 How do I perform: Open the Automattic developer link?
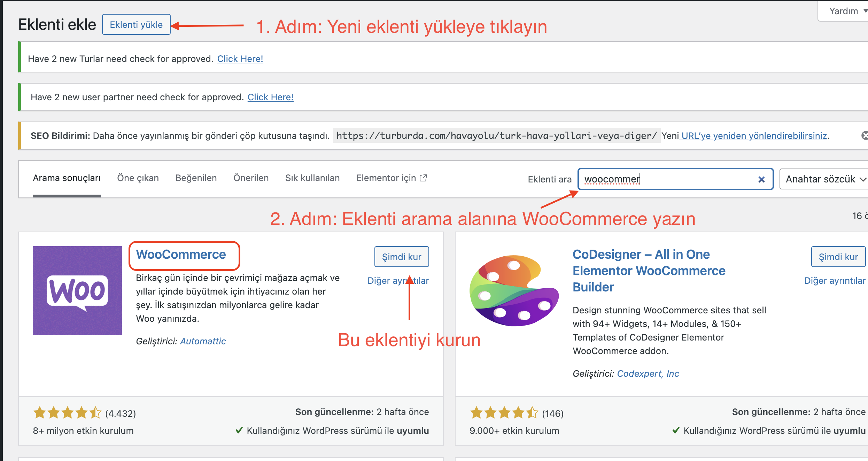tap(203, 341)
